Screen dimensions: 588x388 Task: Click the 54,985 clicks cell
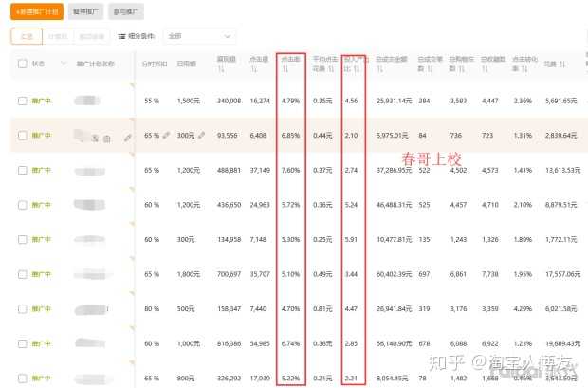[260, 343]
